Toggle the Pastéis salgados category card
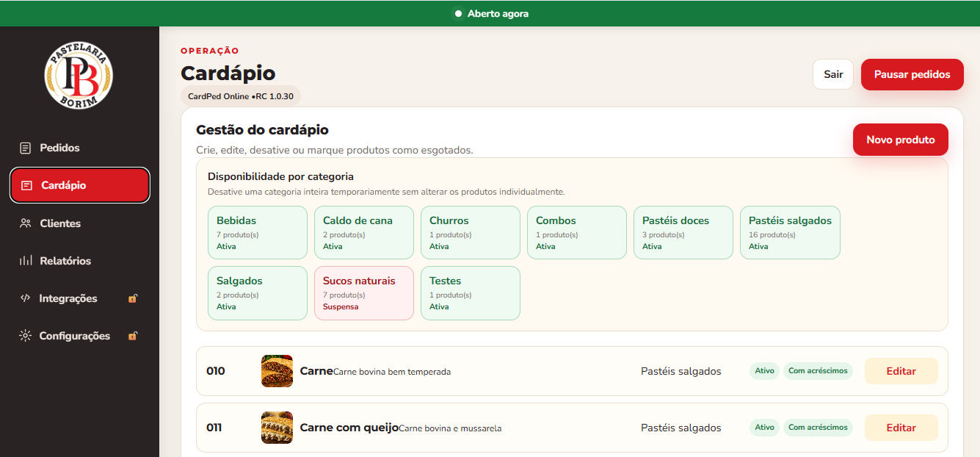The image size is (980, 457). coord(790,233)
